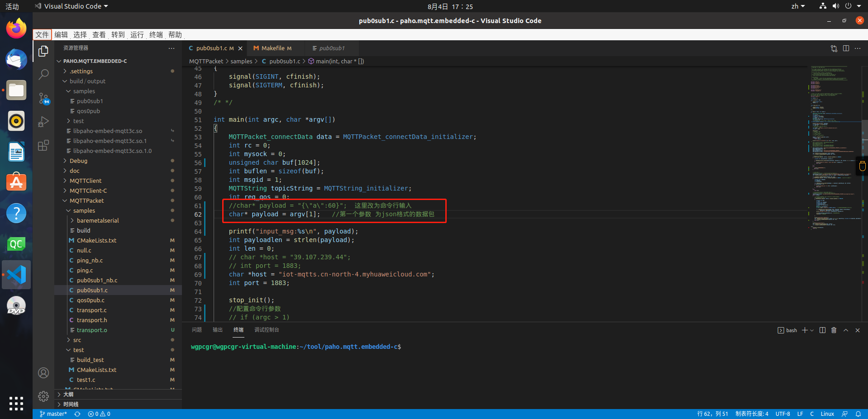Open the Qt Creator dock icon
This screenshot has height=419, width=868.
(x=16, y=244)
